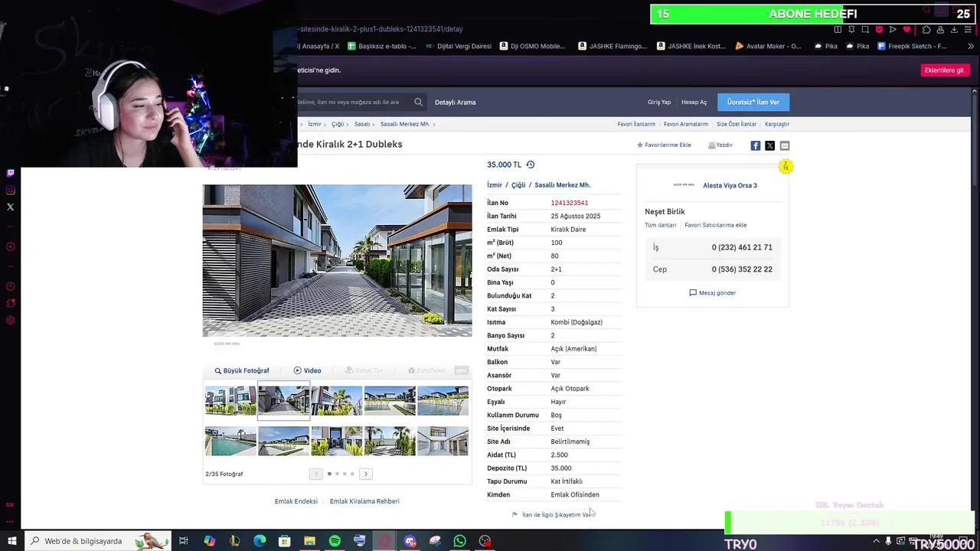
Task: Open Spotify from taskbar
Action: pyautogui.click(x=335, y=541)
